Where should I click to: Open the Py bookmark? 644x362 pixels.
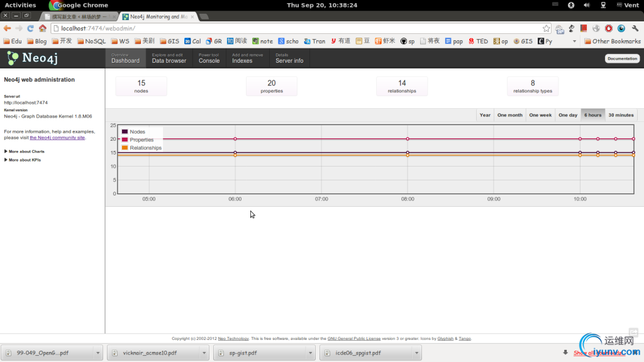pos(545,41)
